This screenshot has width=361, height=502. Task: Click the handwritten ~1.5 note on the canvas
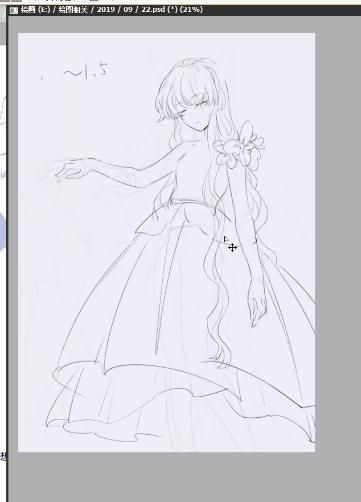tap(86, 71)
